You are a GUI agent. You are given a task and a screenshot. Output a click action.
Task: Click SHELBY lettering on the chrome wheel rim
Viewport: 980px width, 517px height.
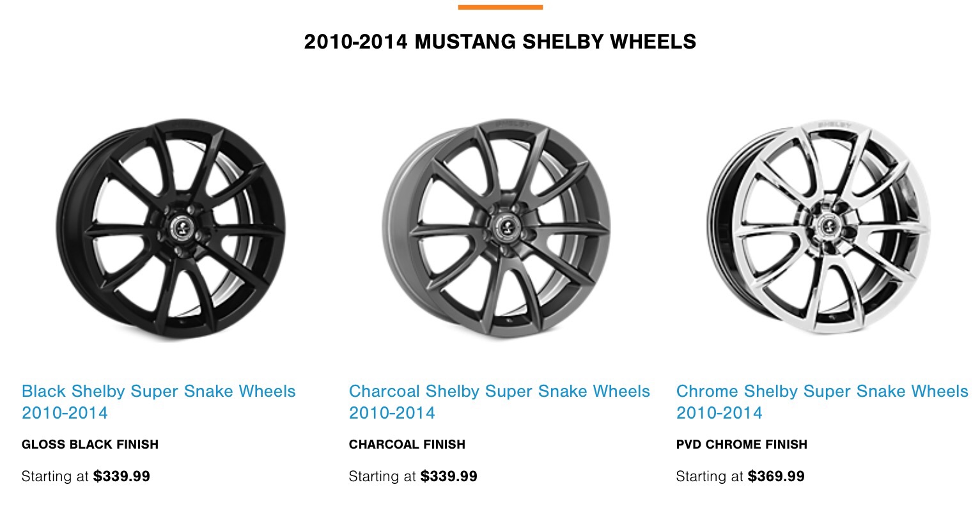(x=834, y=122)
